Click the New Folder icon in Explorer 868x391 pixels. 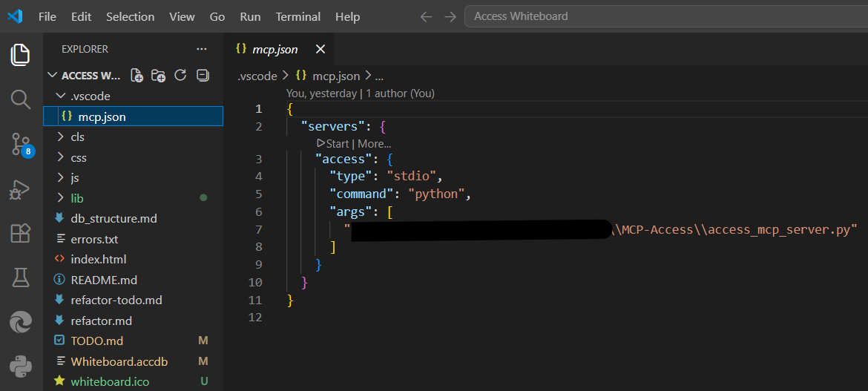click(158, 75)
